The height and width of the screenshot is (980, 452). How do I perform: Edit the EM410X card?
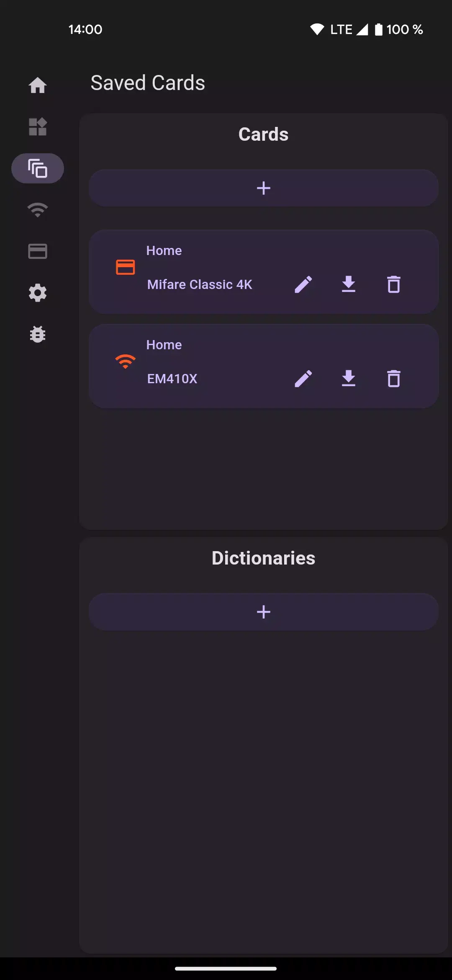pyautogui.click(x=303, y=378)
